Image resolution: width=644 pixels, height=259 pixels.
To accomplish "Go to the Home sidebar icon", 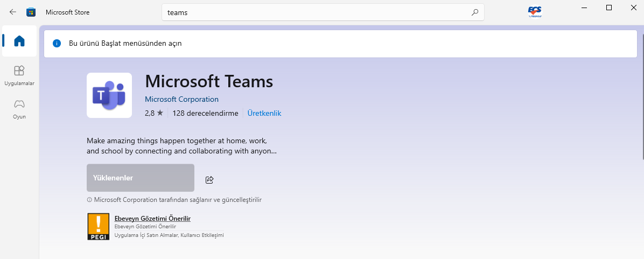I will [19, 41].
